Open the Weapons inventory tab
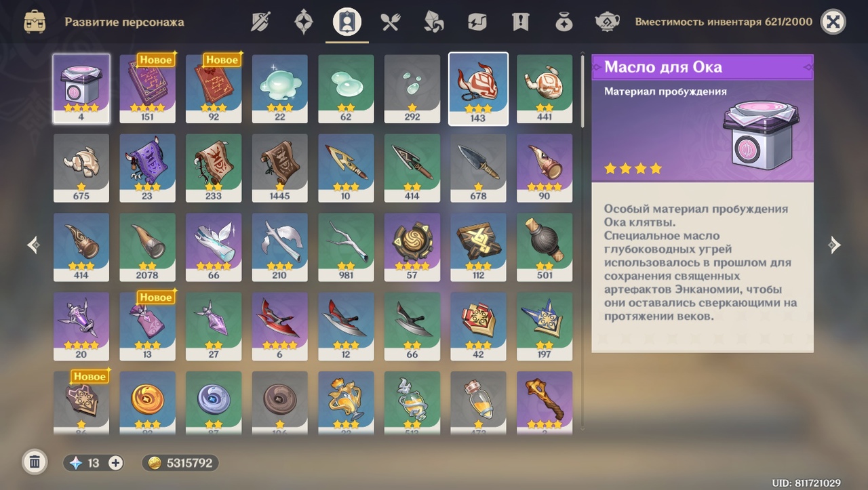Image resolution: width=868 pixels, height=490 pixels. (260, 22)
